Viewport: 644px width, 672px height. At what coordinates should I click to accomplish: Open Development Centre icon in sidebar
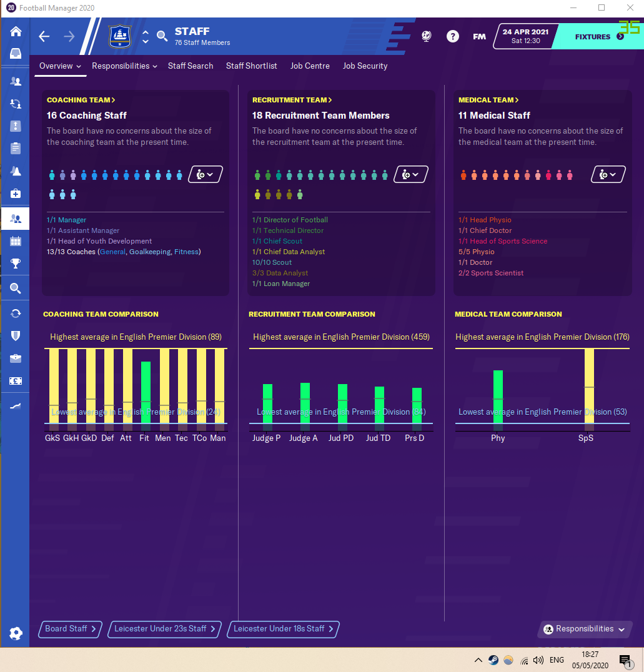16,406
